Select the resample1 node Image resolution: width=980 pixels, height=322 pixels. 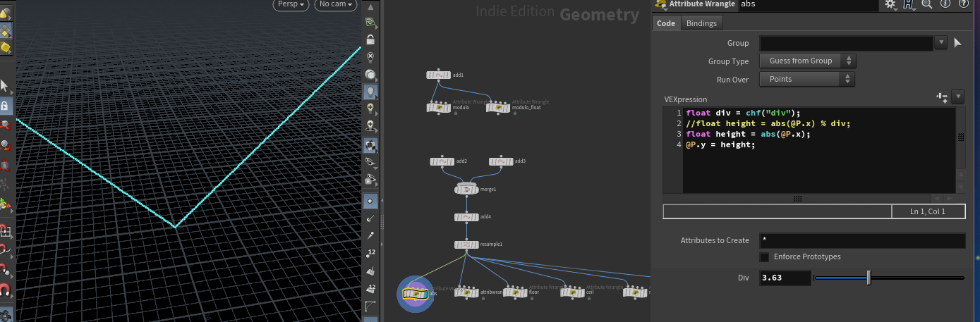[467, 244]
